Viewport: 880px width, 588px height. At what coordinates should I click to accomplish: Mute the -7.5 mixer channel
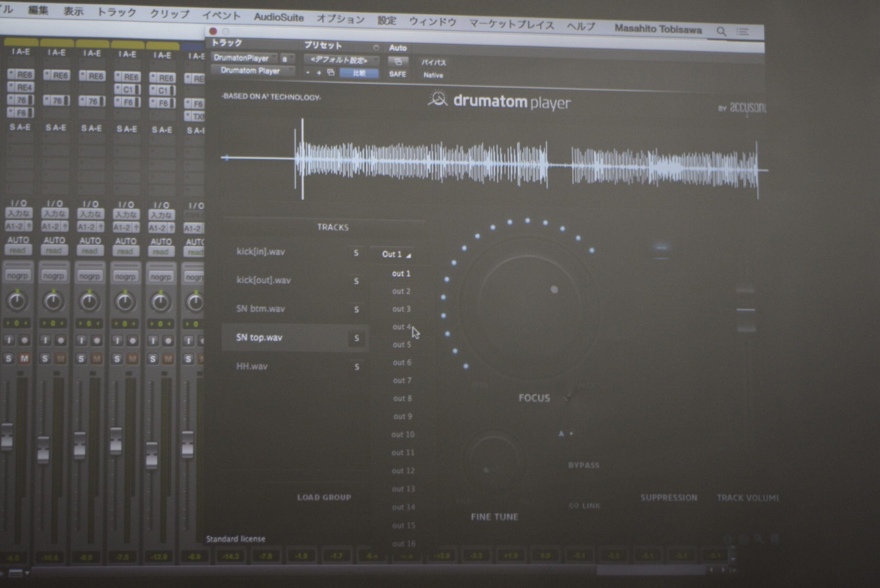(132, 359)
